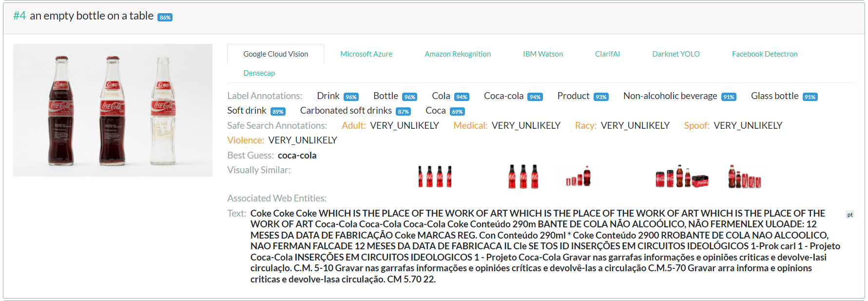Click the 'Bottle' label annotation
Viewport: 868px width, 301px height.
coord(386,96)
